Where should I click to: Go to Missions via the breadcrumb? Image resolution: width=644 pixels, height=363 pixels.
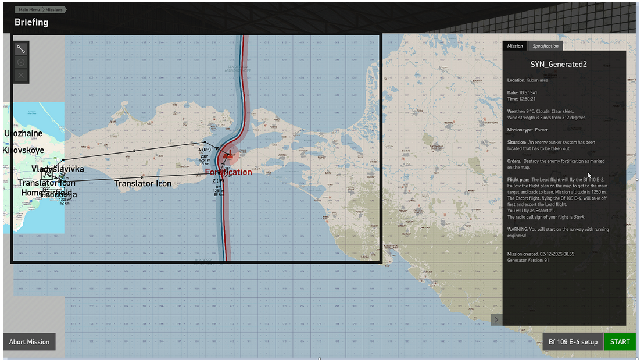(55, 9)
